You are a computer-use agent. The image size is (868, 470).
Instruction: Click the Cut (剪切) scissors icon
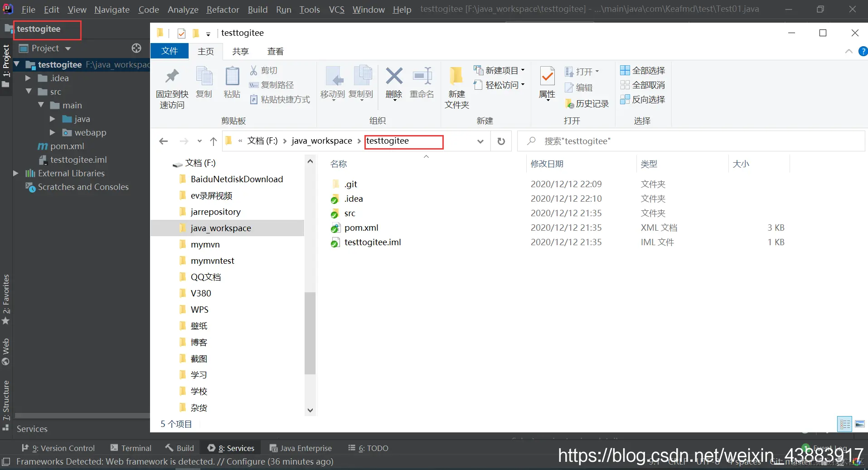254,70
